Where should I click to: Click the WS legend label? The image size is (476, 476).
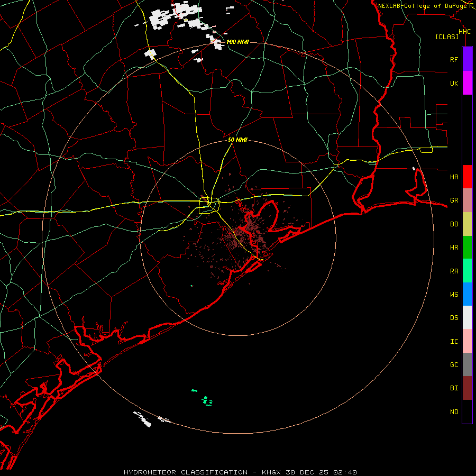pos(454,294)
